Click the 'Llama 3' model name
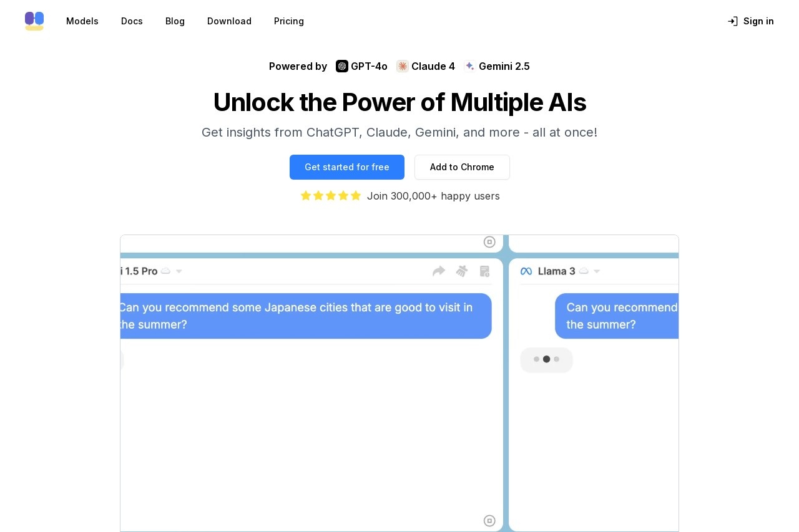Viewport: 799px width, 532px height. pos(557,271)
